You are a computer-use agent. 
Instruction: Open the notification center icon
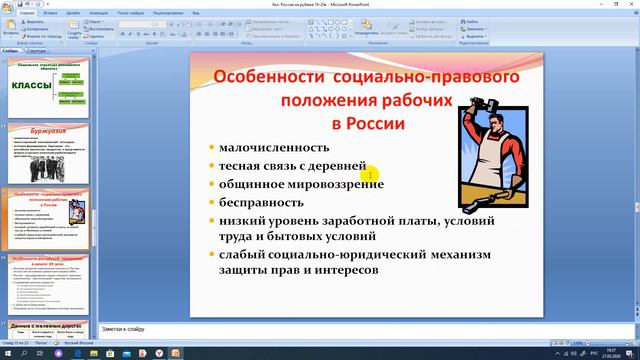click(x=629, y=353)
